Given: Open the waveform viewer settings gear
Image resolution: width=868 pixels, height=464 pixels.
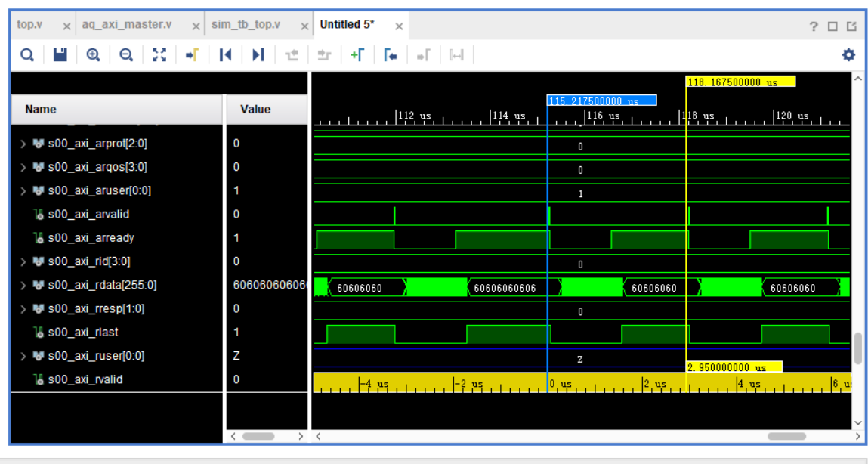Looking at the screenshot, I should 849,54.
